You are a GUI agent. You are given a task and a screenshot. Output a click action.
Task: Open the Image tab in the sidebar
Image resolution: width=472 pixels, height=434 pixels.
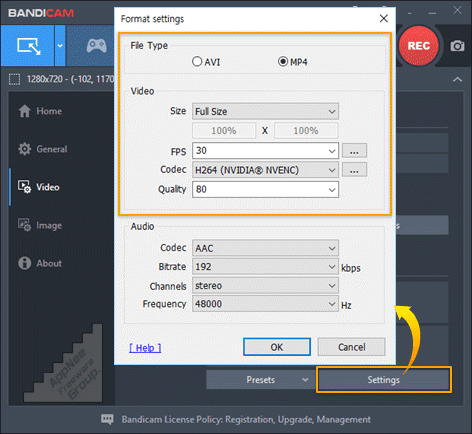point(49,225)
